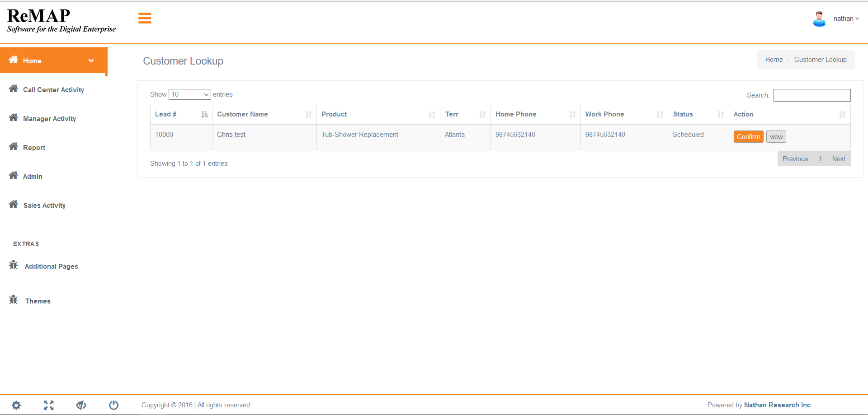The image size is (868, 415).
Task: Open the Report menu item
Action: point(34,147)
